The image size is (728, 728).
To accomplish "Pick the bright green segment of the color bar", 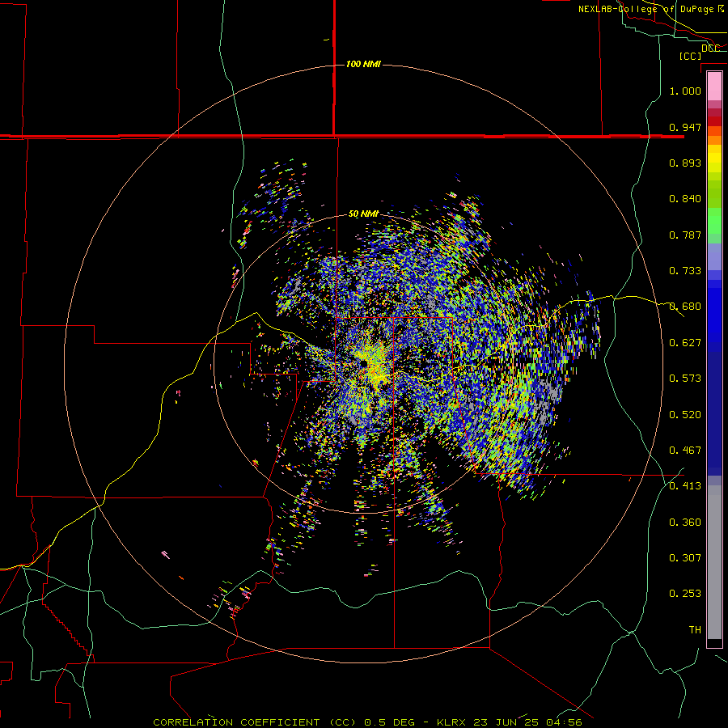I will tap(714, 221).
